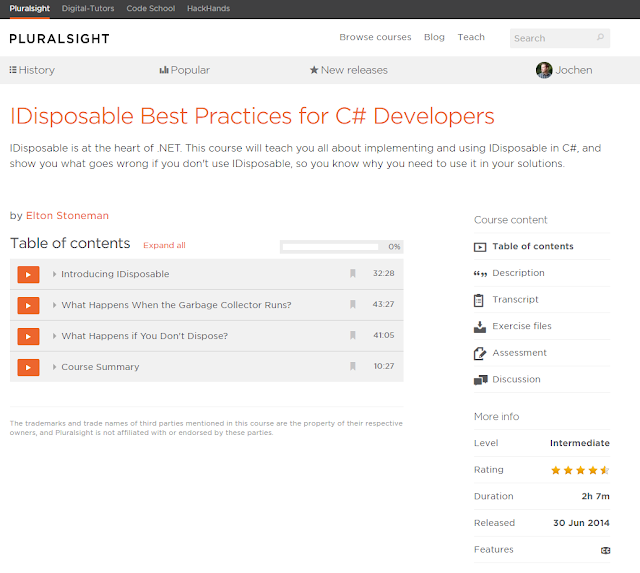Viewport: 640px width, 573px height.
Task: Click the Course Summary title
Action: click(x=100, y=367)
